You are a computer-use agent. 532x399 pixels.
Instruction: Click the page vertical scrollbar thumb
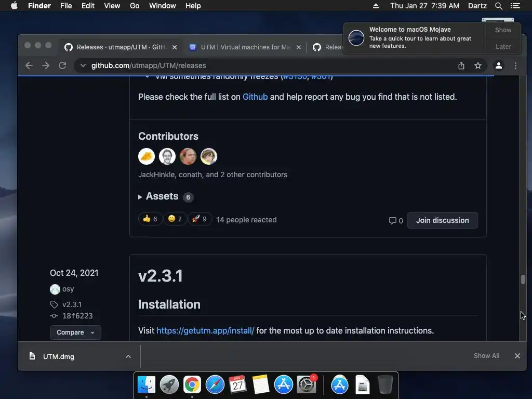click(x=523, y=280)
